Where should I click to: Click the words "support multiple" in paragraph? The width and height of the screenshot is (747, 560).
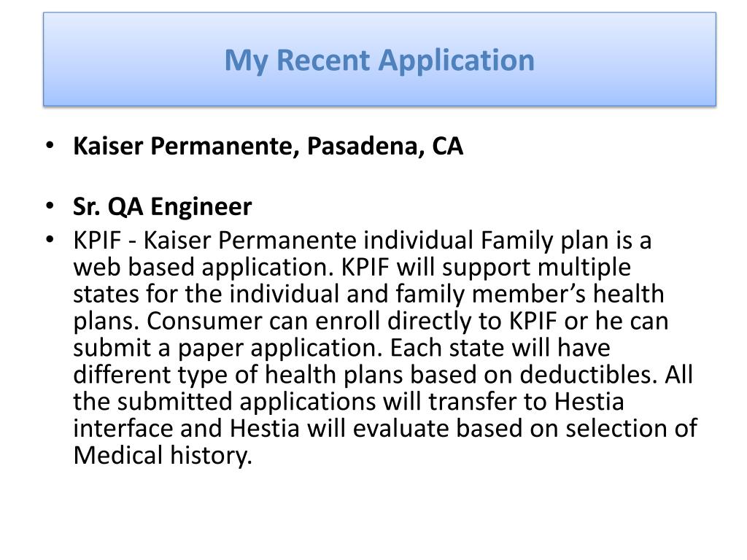[x=536, y=268]
